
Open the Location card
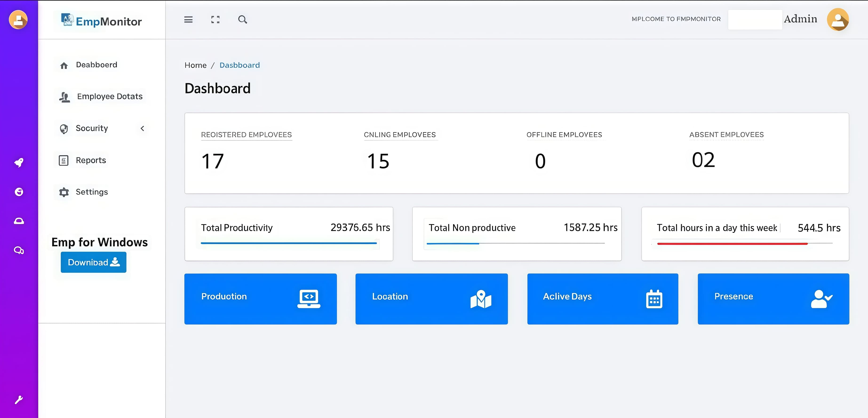[431, 299]
